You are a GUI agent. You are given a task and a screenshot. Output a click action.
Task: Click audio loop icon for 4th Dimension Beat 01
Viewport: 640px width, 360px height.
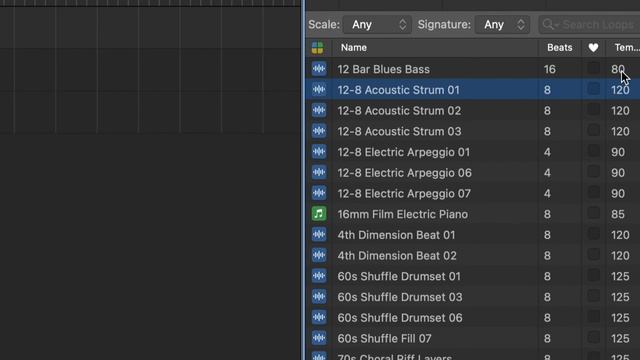click(319, 235)
